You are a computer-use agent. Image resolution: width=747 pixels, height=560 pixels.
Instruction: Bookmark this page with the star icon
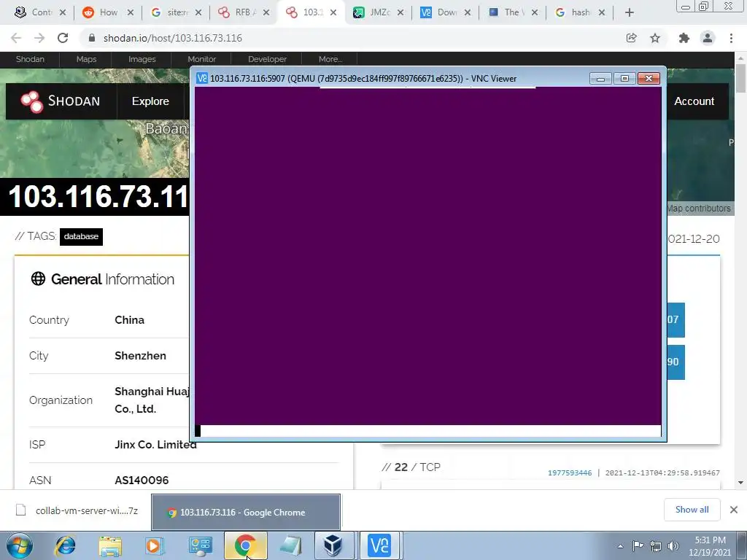pyautogui.click(x=655, y=38)
